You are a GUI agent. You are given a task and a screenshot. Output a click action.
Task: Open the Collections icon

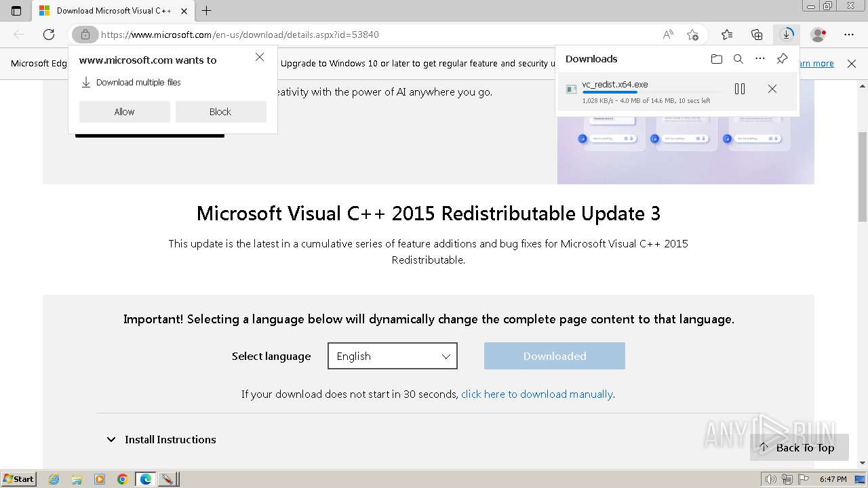757,35
